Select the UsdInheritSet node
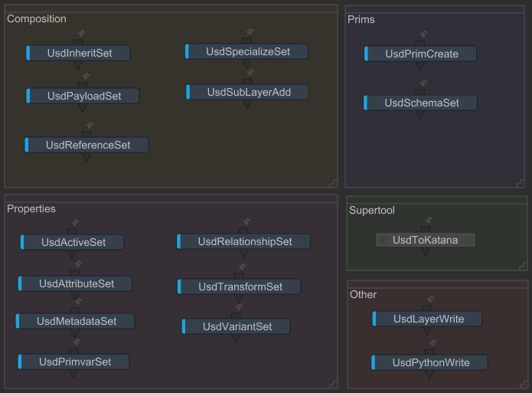 click(x=78, y=53)
